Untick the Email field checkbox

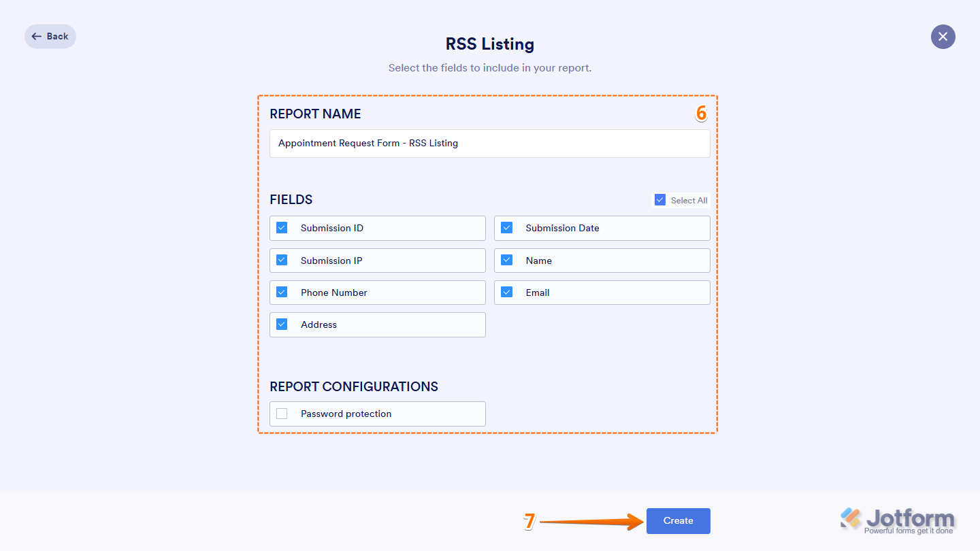click(506, 293)
